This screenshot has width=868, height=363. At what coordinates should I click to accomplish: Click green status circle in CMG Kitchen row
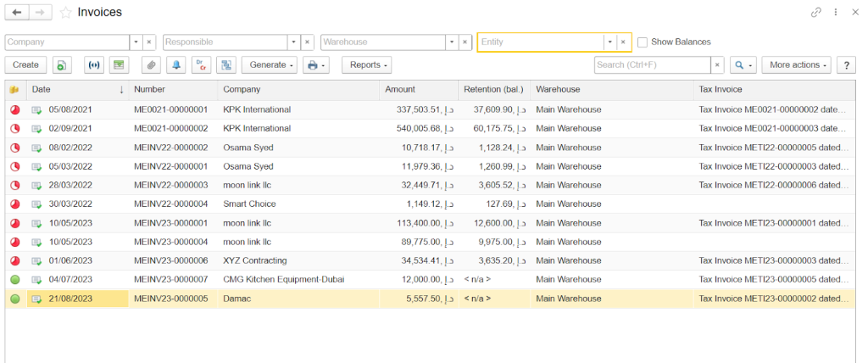[15, 280]
